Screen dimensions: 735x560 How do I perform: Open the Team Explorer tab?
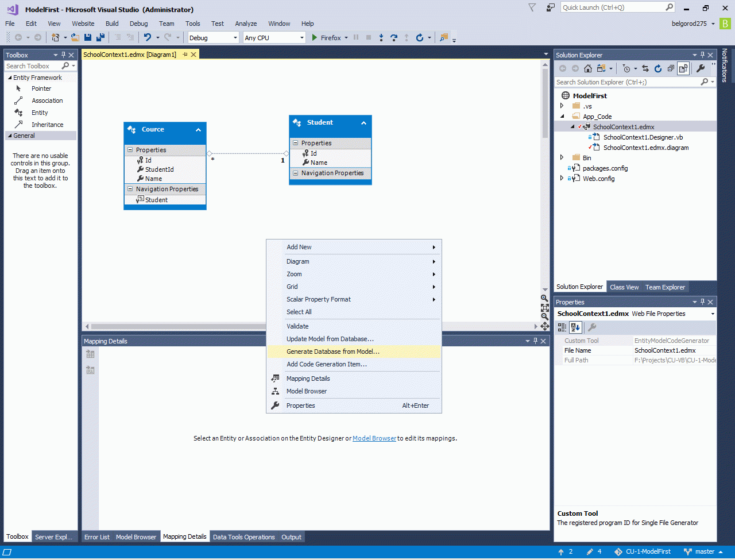click(665, 287)
